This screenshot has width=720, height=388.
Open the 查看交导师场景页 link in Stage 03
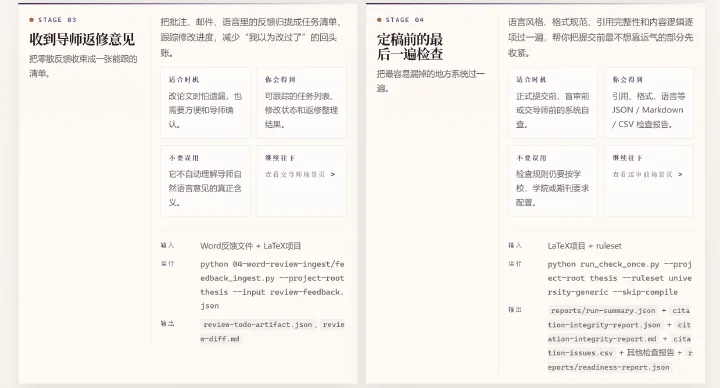point(300,174)
